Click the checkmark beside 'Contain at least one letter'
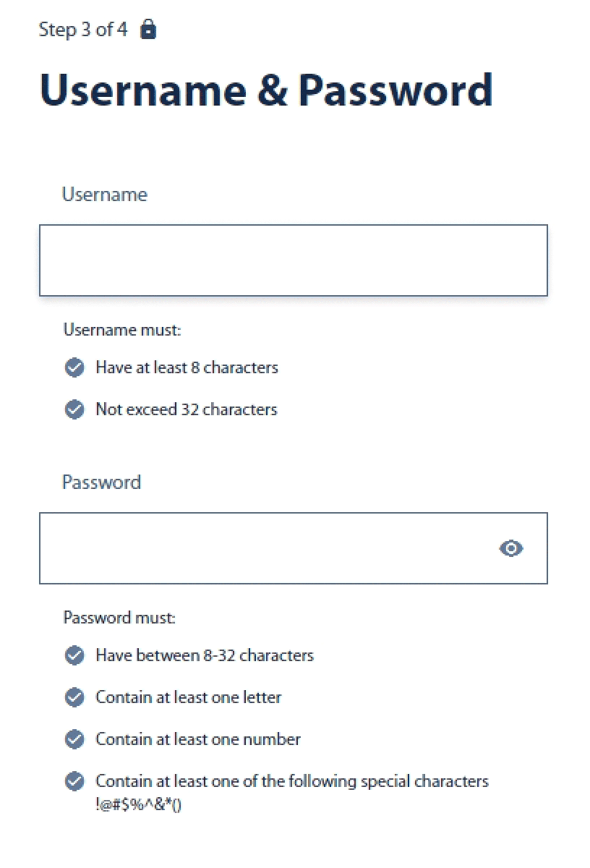This screenshot has height=868, width=590. pos(74,697)
